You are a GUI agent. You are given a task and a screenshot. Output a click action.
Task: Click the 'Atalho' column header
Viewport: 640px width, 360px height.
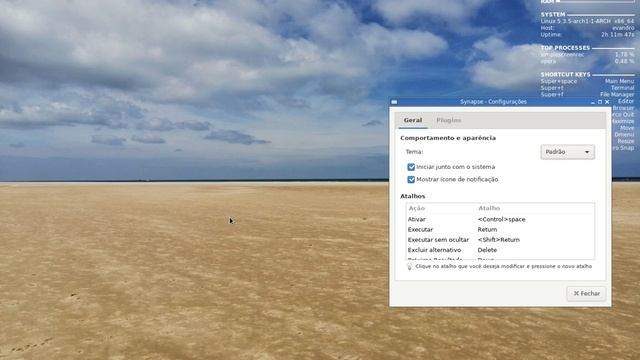(489, 208)
